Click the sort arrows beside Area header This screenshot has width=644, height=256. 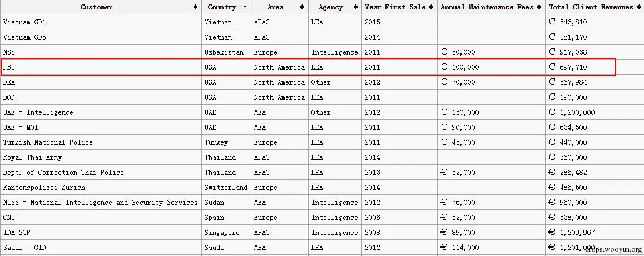[x=303, y=7]
